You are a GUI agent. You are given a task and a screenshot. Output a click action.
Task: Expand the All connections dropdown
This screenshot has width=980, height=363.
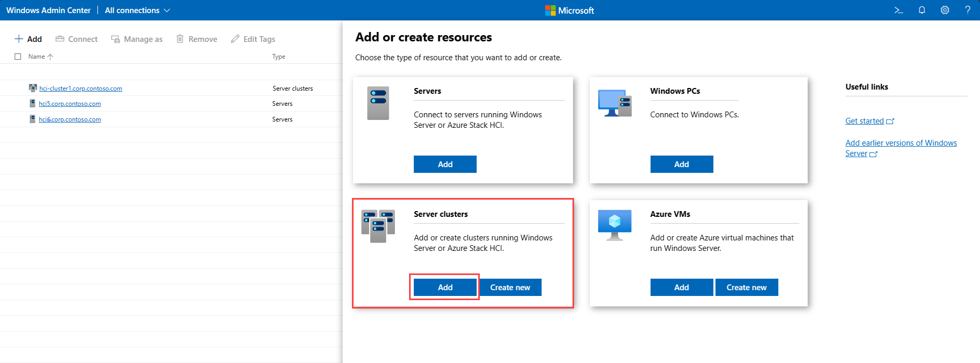(x=137, y=10)
